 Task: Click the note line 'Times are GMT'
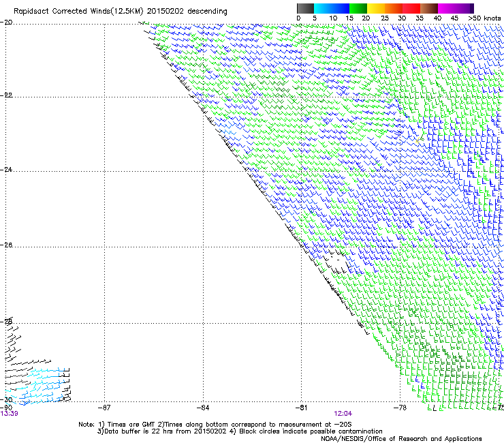131,425
